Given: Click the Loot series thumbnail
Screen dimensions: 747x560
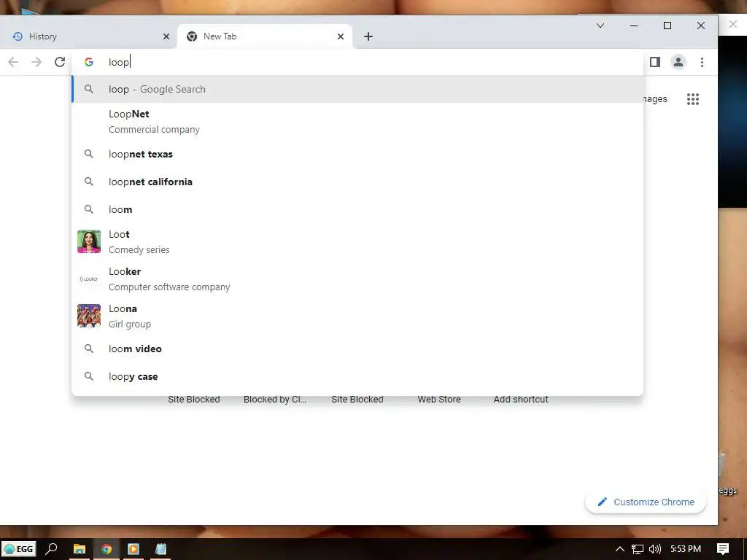Looking at the screenshot, I should 89,242.
